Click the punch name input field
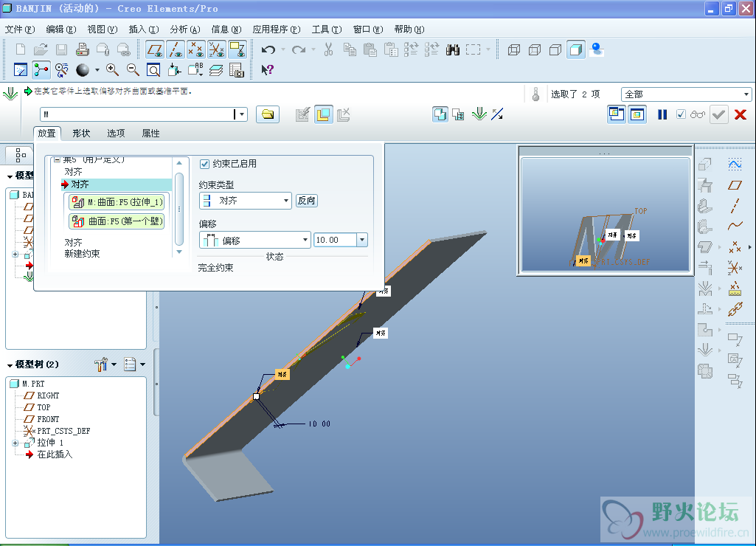756x546 pixels. point(139,114)
